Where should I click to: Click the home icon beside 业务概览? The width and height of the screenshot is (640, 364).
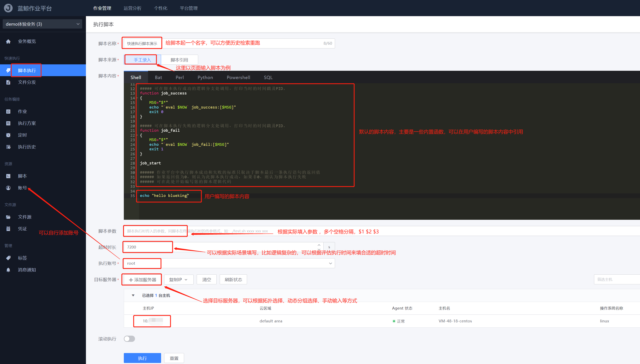coord(8,42)
